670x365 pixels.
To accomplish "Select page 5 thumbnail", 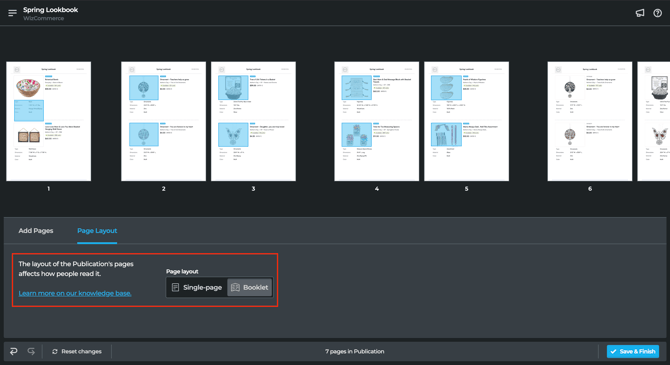I will point(467,121).
